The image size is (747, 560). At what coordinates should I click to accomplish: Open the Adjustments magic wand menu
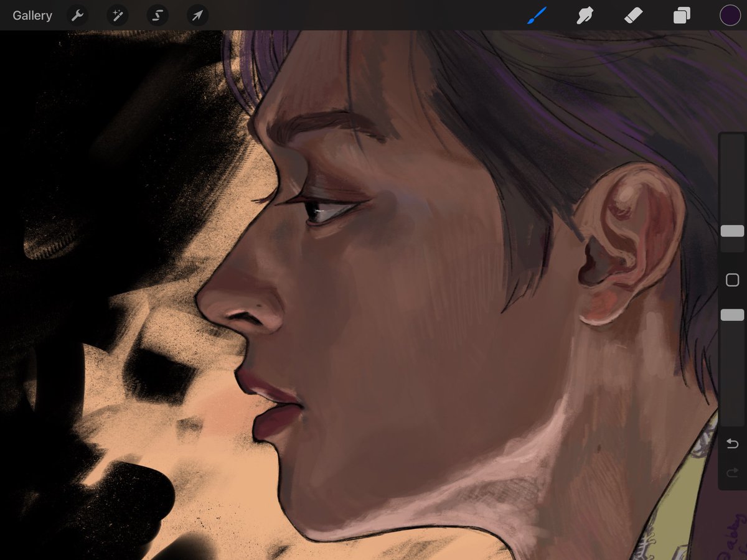(x=117, y=16)
